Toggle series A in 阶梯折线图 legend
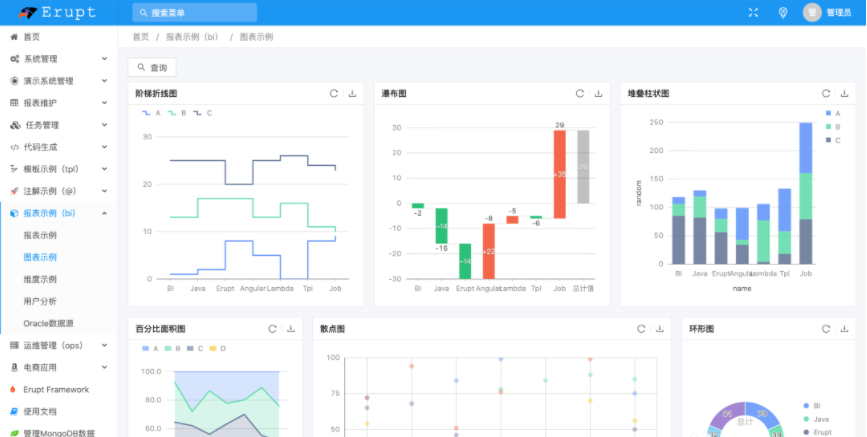Screen dimensions: 867x437 click(151, 113)
